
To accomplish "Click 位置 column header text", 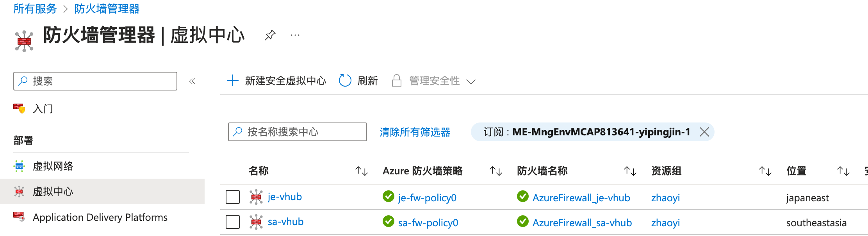I will (797, 171).
